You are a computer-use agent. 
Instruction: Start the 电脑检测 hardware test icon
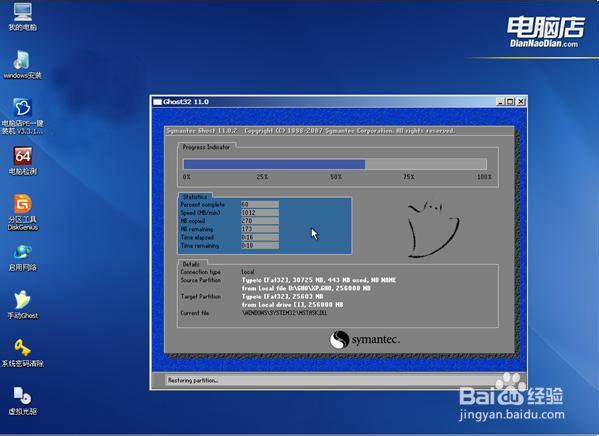23,161
